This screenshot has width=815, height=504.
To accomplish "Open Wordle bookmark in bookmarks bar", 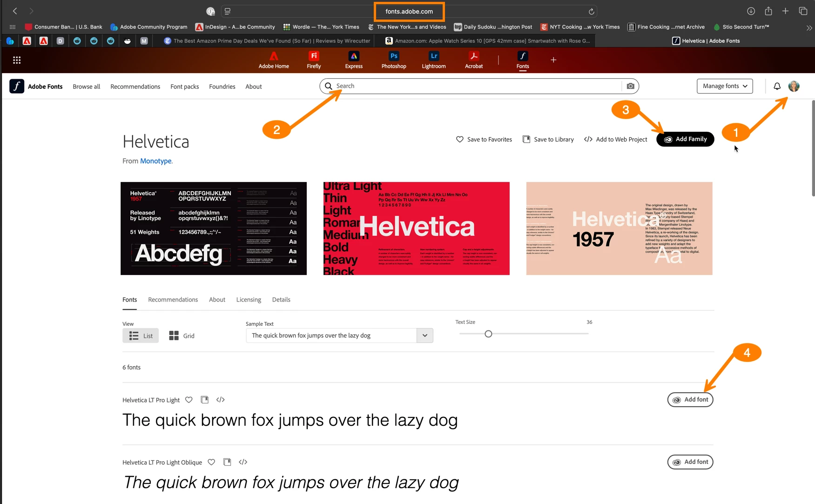I will coord(321,27).
